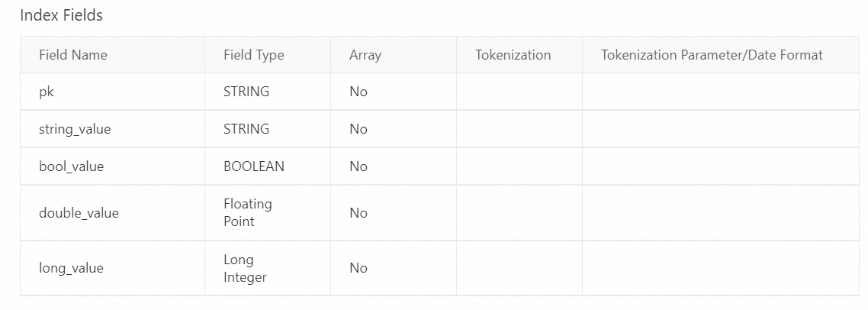Click the Field Type column header
Image resolution: width=868 pixels, height=310 pixels.
coord(253,55)
